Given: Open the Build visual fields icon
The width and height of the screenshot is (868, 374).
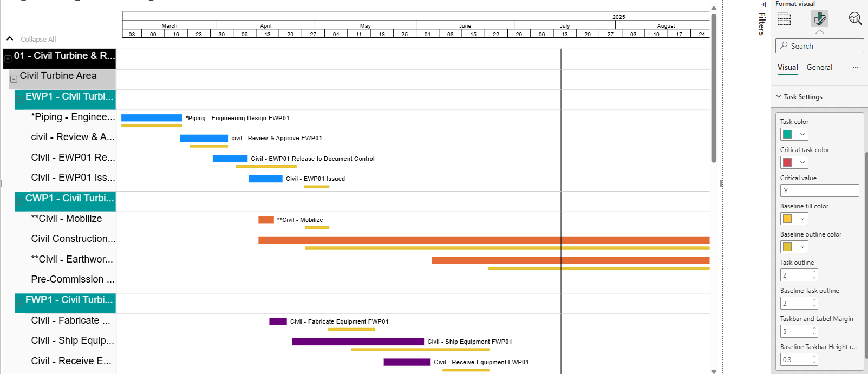Looking at the screenshot, I should [x=784, y=19].
